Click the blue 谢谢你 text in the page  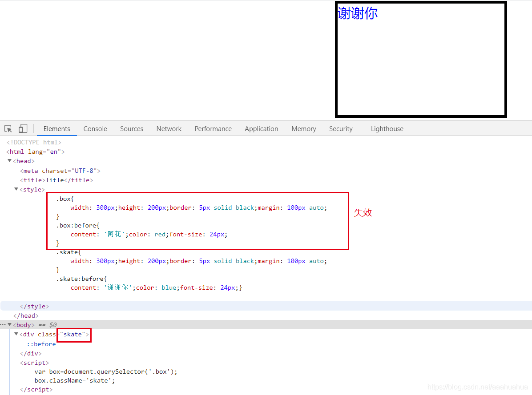pyautogui.click(x=358, y=13)
